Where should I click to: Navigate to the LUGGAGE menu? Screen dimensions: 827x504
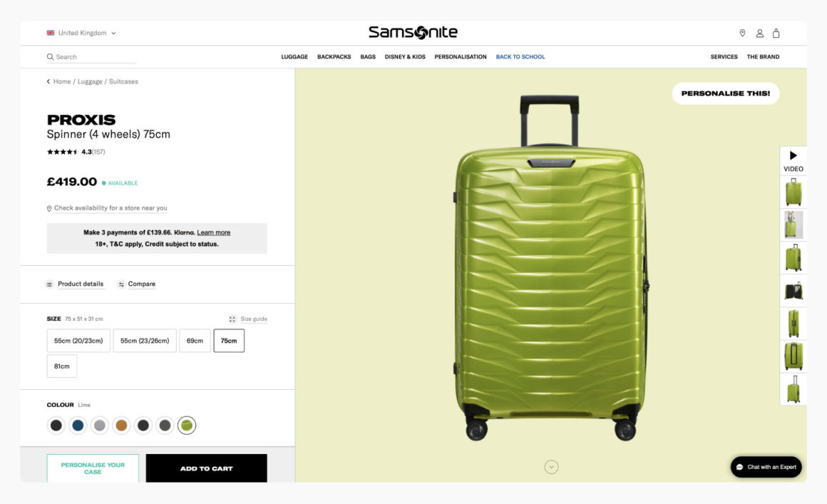(x=294, y=56)
